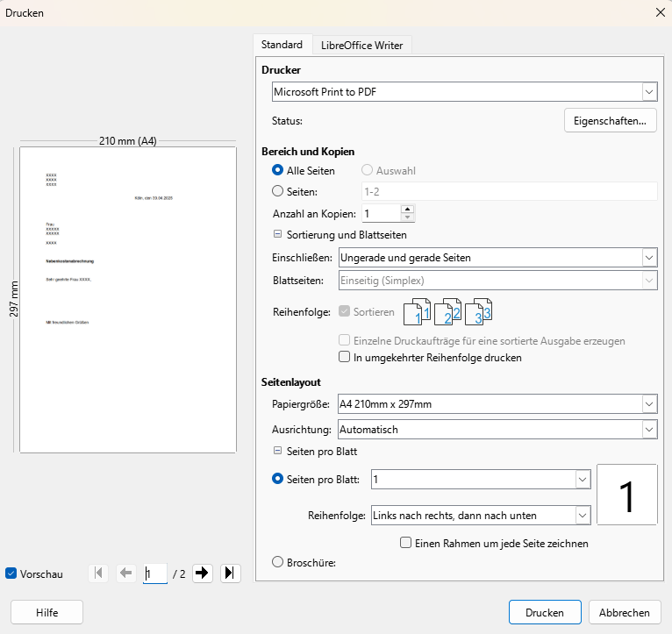The image size is (672, 634).
Task: Collapse the Sortierung und Blattseiten section
Action: (278, 234)
